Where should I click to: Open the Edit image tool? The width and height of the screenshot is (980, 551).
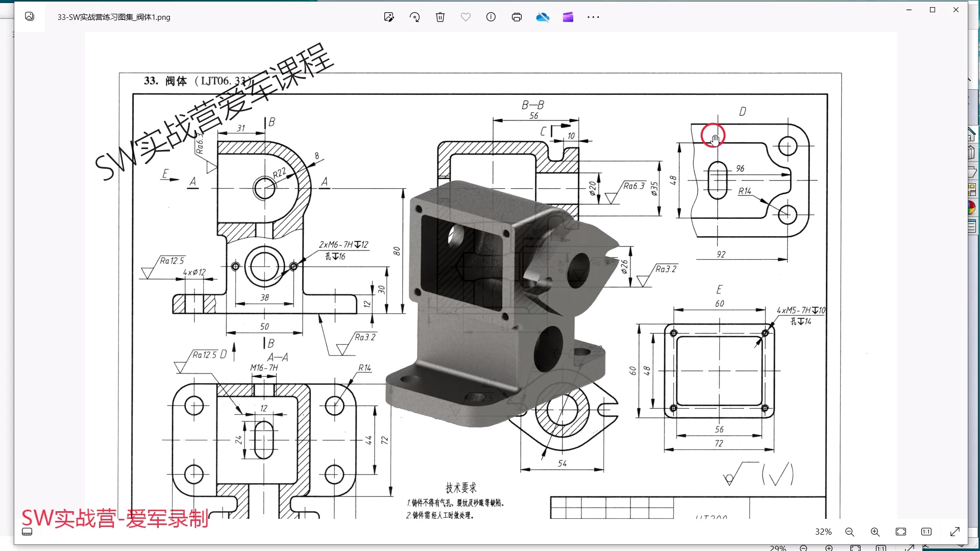click(389, 17)
